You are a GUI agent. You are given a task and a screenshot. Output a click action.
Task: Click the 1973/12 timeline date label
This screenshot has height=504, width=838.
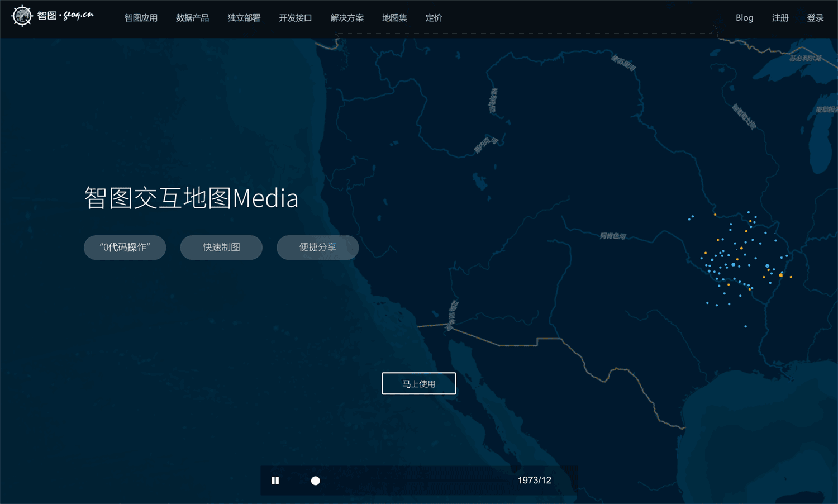[534, 481]
